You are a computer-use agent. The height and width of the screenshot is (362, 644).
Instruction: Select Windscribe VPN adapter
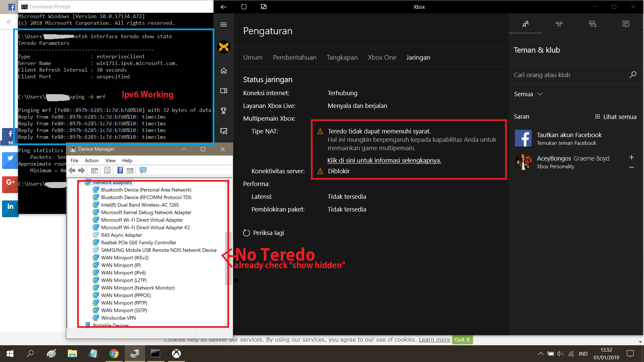click(118, 318)
